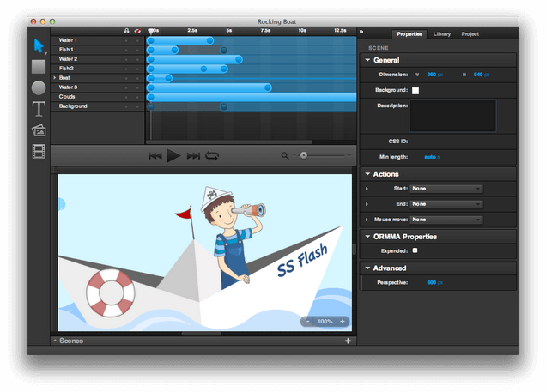Click the end keyframe of Water 2
546x392 pixels.
pyautogui.click(x=239, y=59)
